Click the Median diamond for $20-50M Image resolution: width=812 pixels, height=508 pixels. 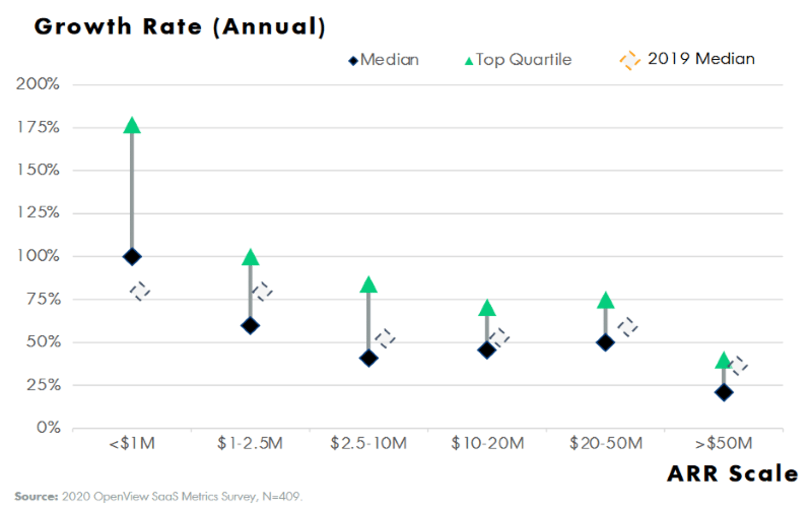click(x=605, y=342)
